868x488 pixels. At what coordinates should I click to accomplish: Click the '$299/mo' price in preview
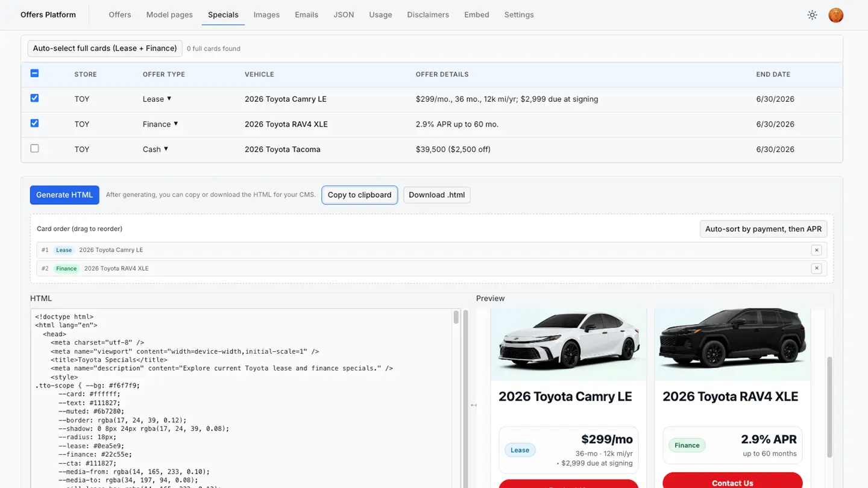[607, 439]
